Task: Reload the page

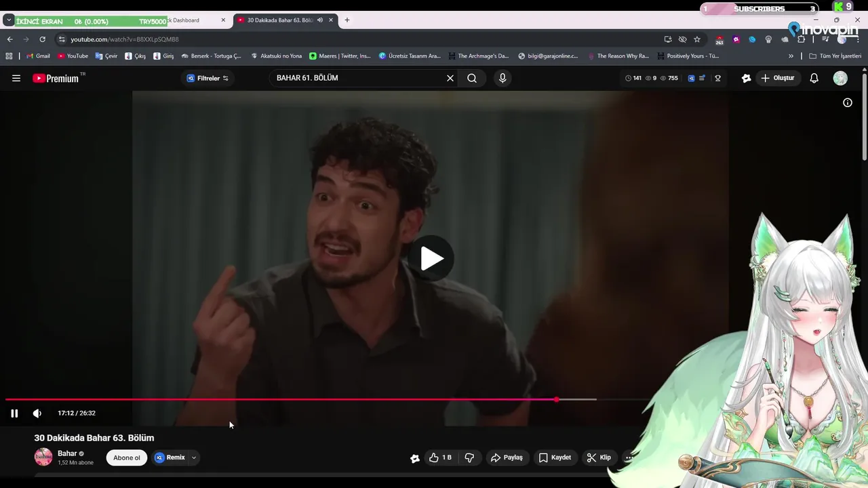Action: tap(42, 39)
